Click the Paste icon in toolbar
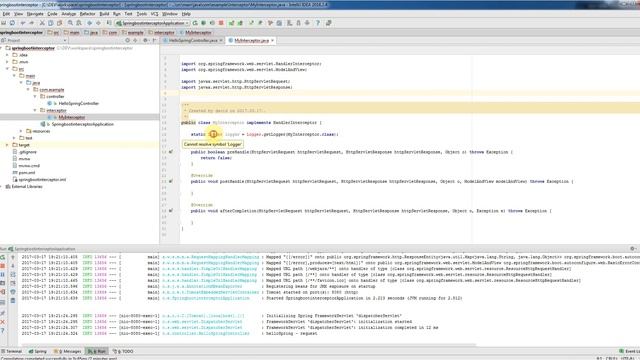Image resolution: width=640 pixels, height=360 pixels. [x=59, y=23]
